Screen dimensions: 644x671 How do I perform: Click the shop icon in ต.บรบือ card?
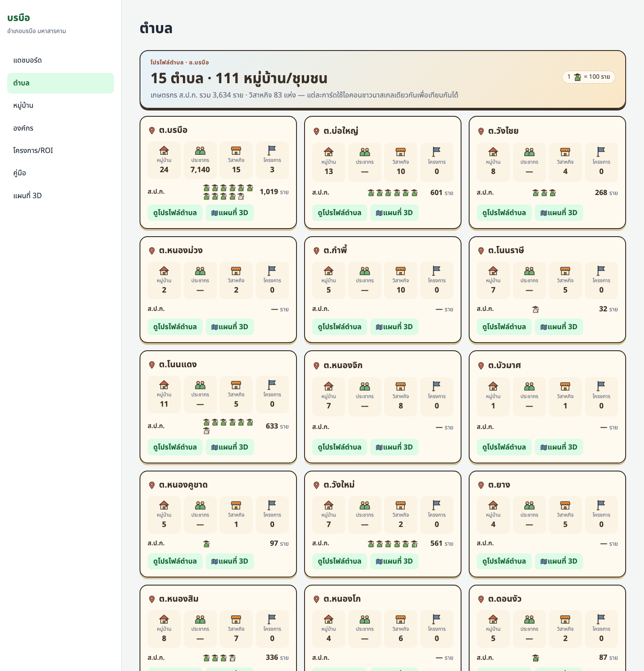click(x=236, y=150)
